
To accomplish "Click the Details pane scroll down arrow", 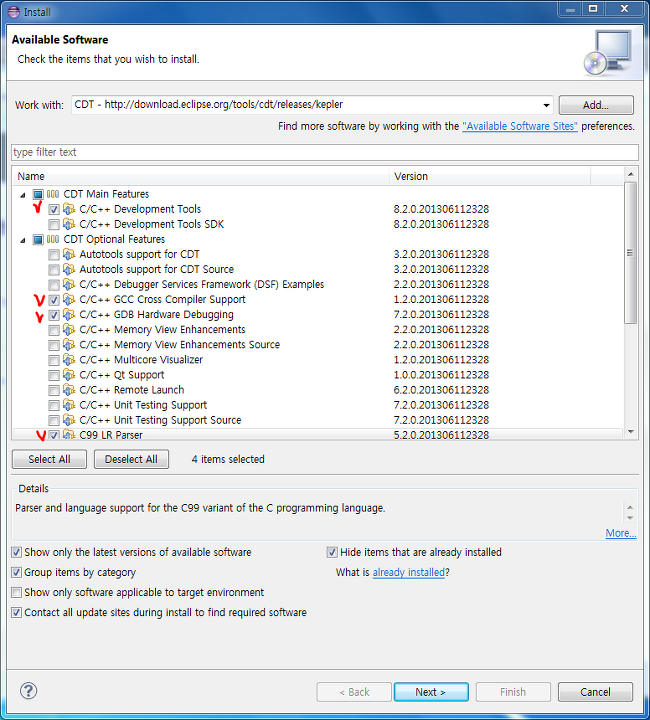I will click(x=630, y=518).
